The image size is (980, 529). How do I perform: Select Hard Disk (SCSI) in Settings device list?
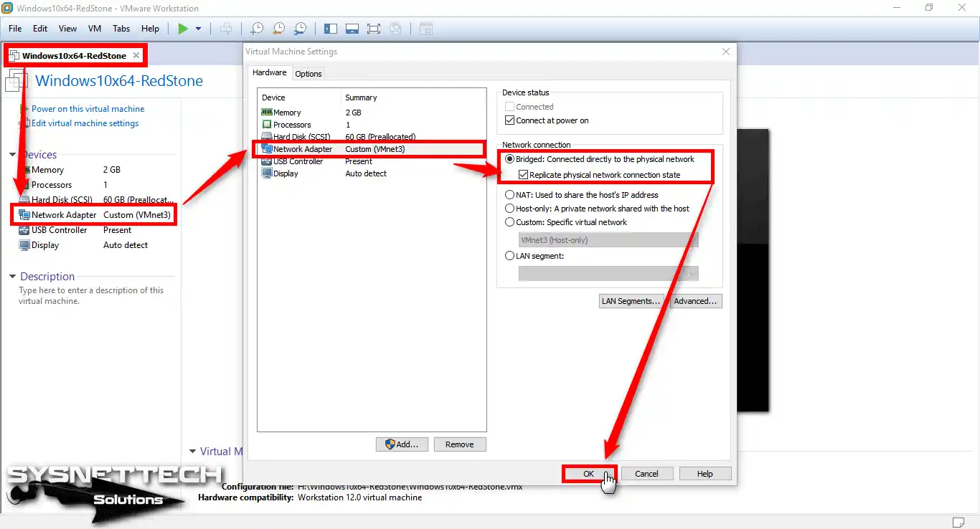pyautogui.click(x=372, y=137)
